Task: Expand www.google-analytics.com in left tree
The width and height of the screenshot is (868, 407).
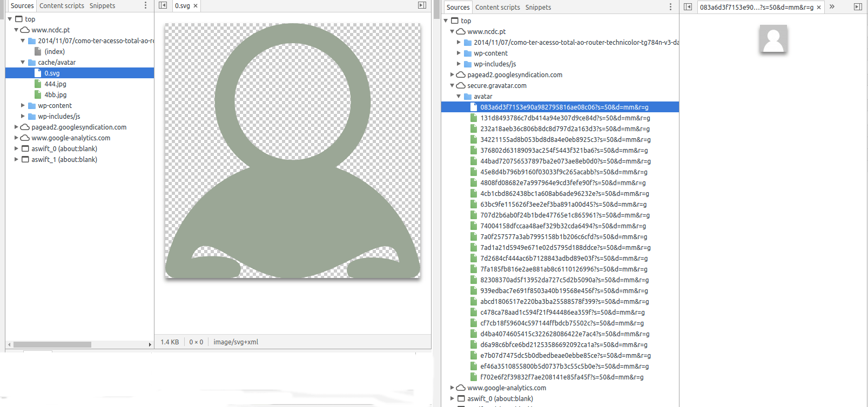Action: pos(16,138)
